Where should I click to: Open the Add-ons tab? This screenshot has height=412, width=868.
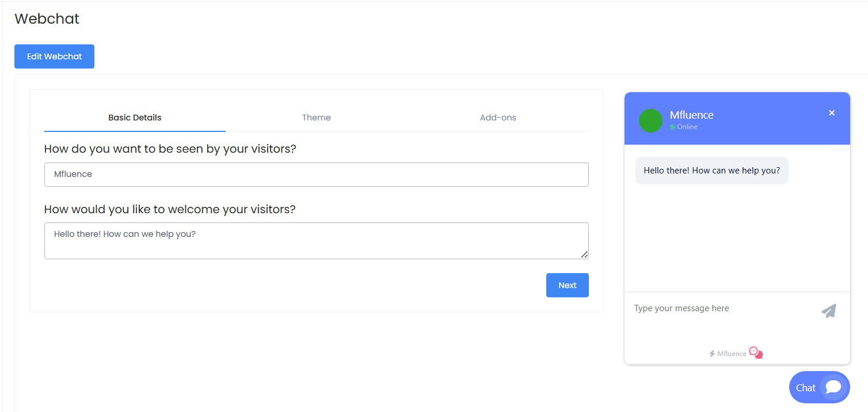coord(498,118)
